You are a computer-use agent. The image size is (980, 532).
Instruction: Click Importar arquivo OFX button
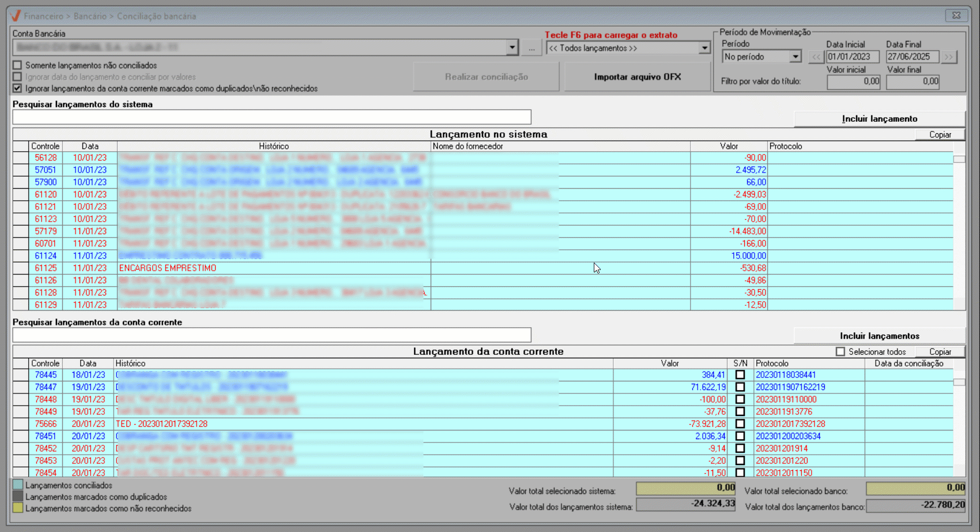point(638,77)
